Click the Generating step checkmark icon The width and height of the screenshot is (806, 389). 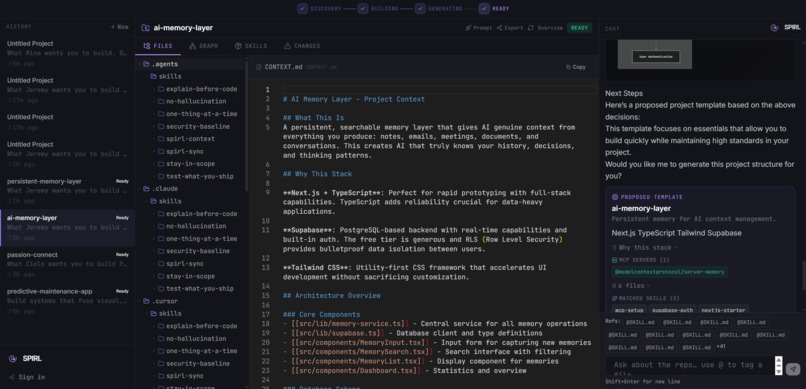point(420,8)
